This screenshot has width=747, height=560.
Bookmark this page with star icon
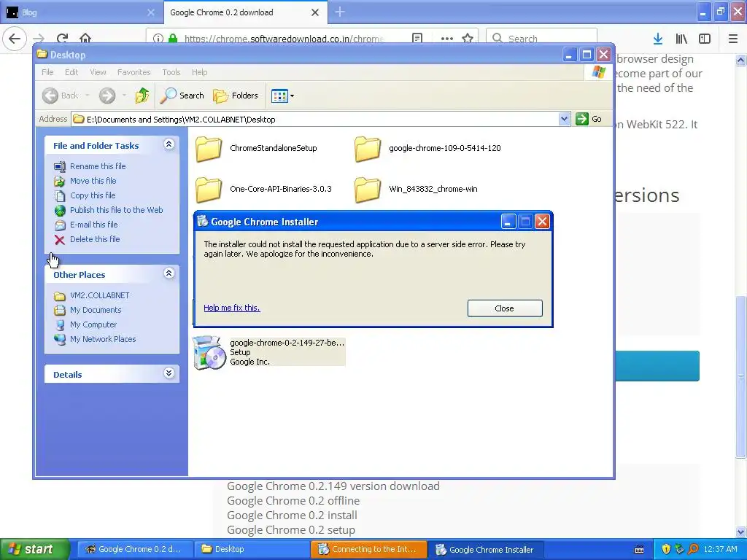click(x=468, y=38)
